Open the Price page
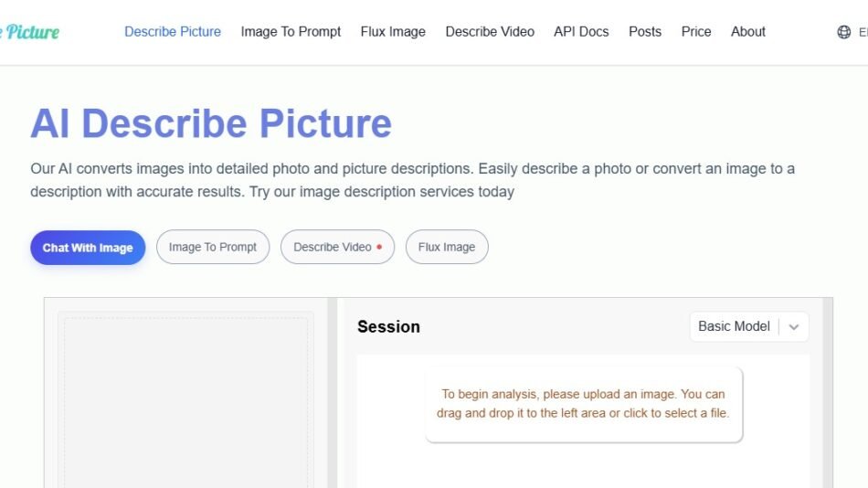This screenshot has width=868, height=488. coord(696,32)
